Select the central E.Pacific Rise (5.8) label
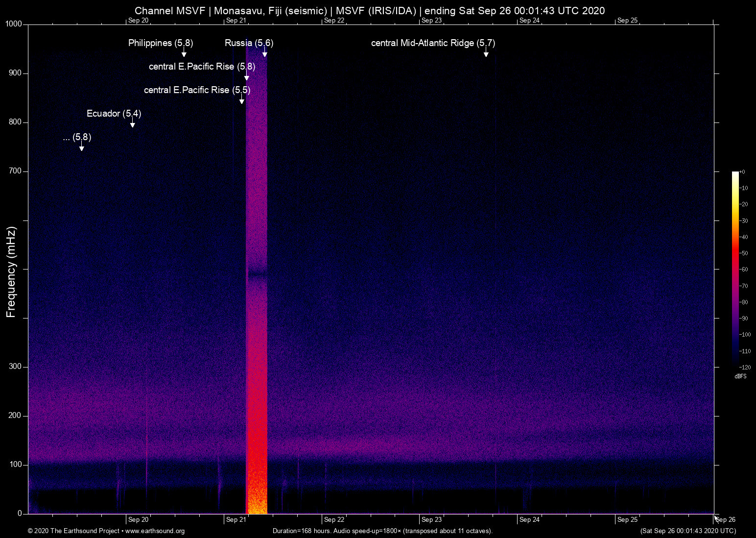The height and width of the screenshot is (538, 756). coord(201,67)
